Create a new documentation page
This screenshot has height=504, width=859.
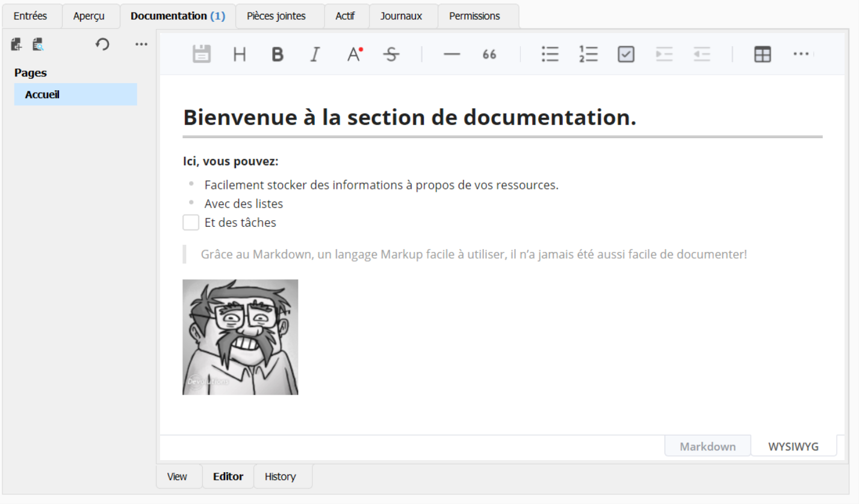click(15, 44)
